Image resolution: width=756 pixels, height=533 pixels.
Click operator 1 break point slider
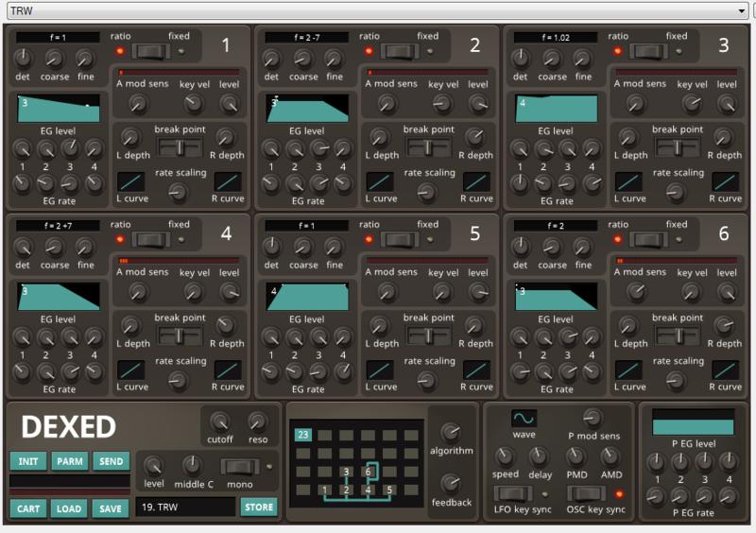tap(180, 147)
